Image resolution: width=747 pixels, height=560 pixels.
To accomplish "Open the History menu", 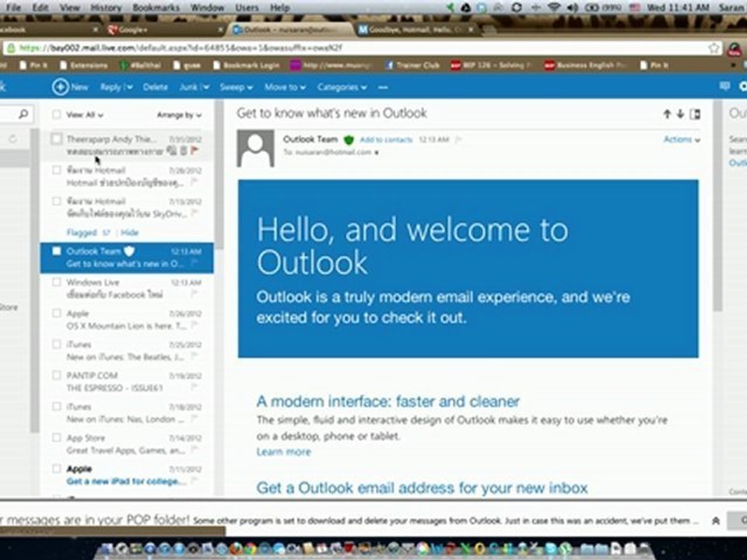I will click(106, 8).
